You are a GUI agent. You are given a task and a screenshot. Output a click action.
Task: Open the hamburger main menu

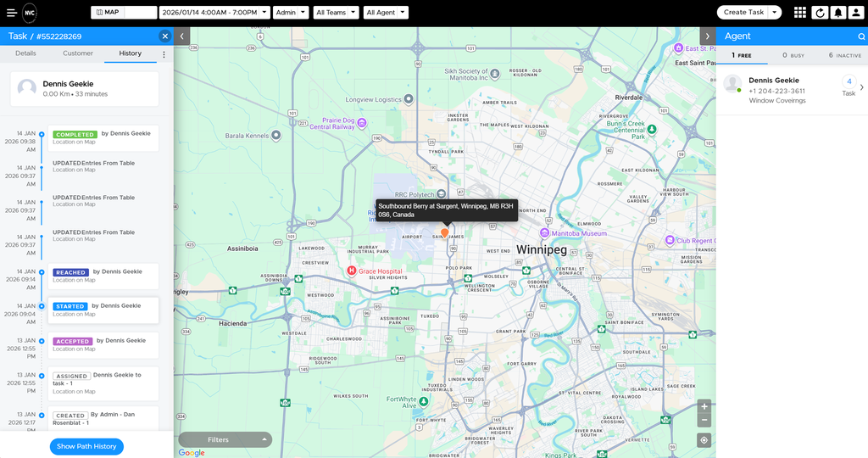pos(11,13)
